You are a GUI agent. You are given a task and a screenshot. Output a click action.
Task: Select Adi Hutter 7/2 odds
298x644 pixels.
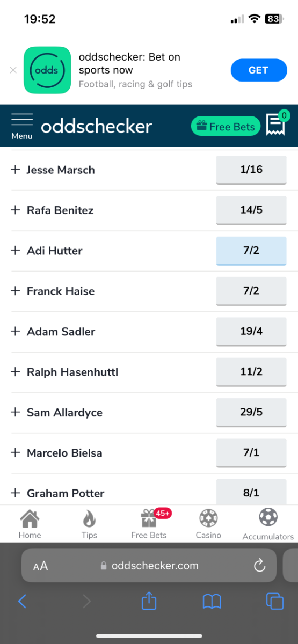(x=251, y=251)
